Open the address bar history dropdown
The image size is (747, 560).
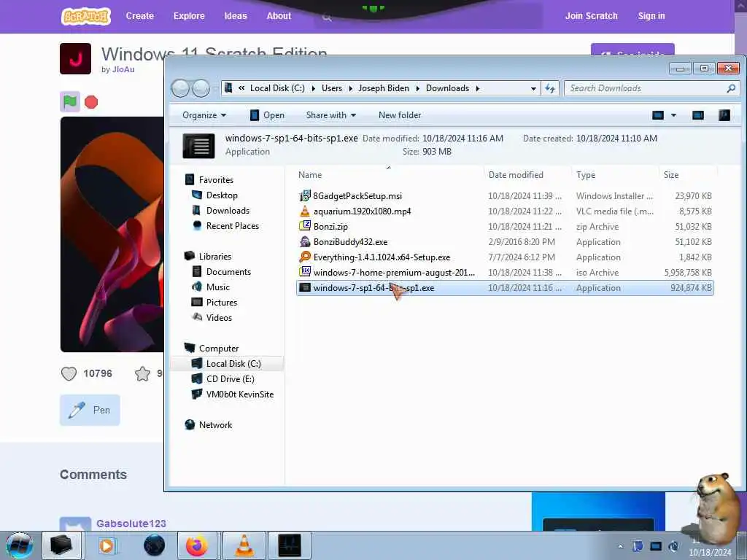click(533, 88)
